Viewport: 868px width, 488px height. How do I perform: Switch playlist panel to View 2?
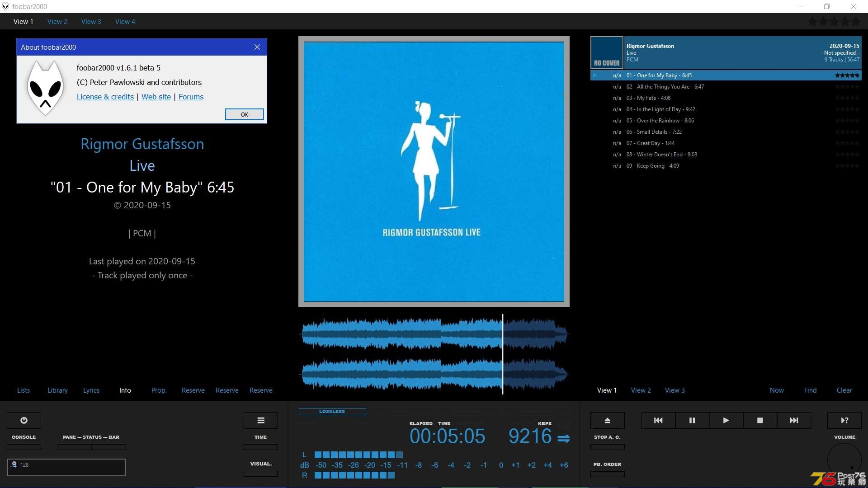641,390
